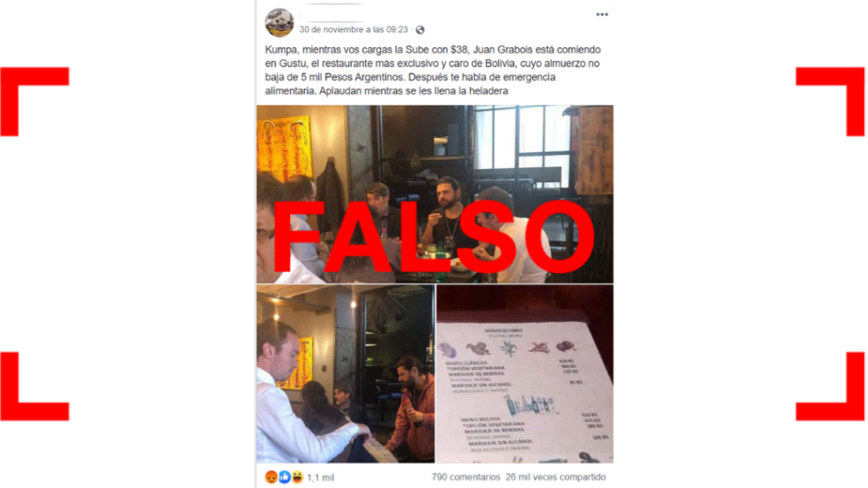Open the 26 mil veces compartido link

click(556, 477)
